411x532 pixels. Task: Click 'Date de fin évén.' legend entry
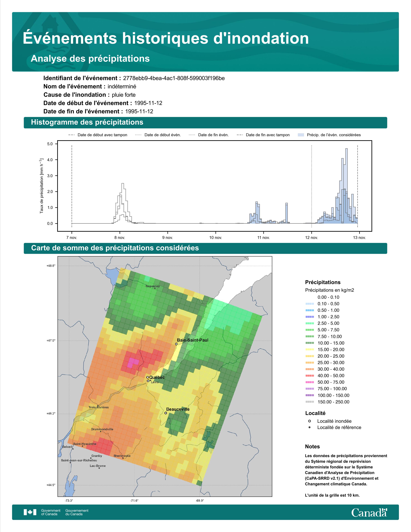(209, 135)
